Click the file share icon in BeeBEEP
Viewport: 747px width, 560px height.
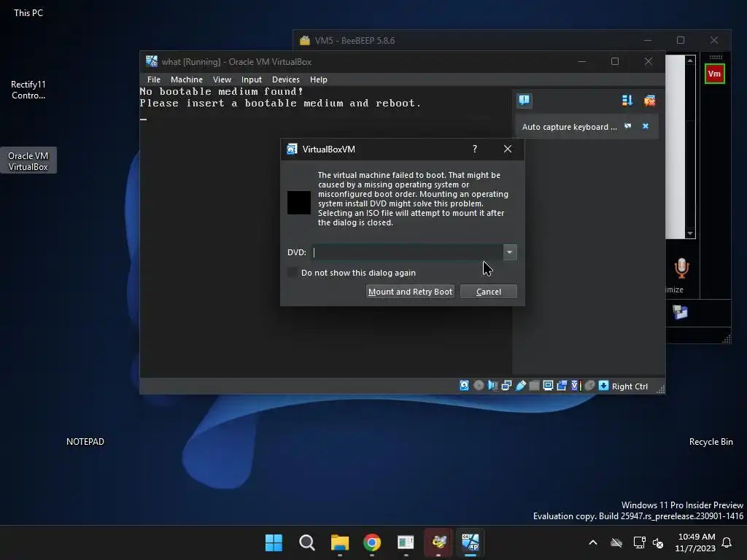coord(681,312)
